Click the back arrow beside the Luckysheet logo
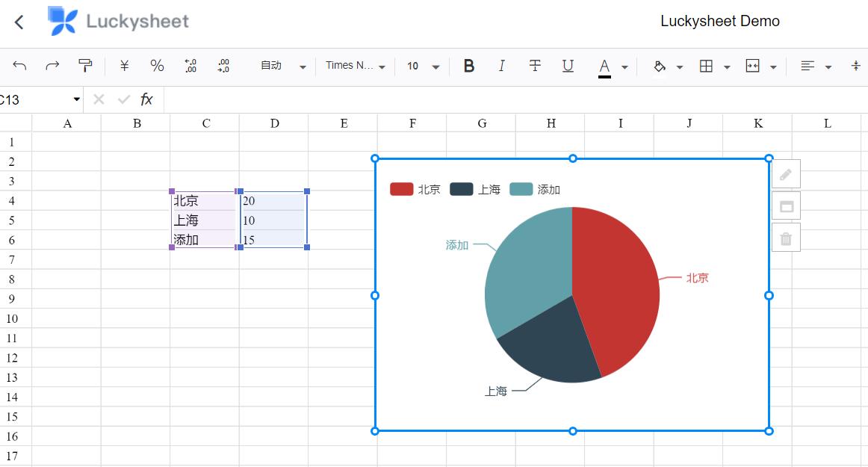Image resolution: width=868 pixels, height=467 pixels. (19, 22)
